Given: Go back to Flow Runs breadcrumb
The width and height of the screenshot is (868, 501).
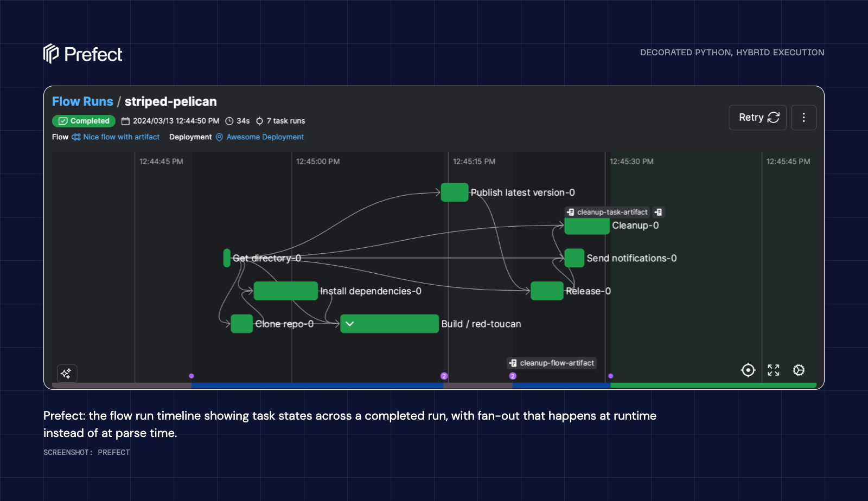Looking at the screenshot, I should 82,101.
